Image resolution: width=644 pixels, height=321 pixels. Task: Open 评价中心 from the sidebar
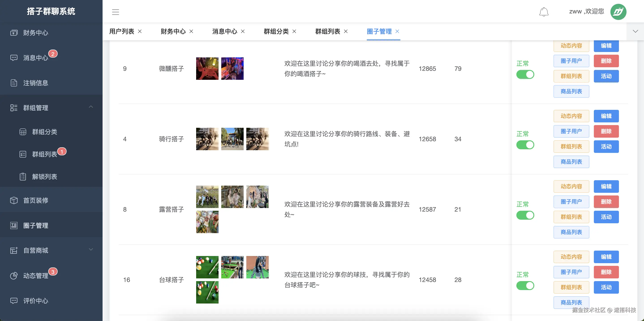click(36, 301)
